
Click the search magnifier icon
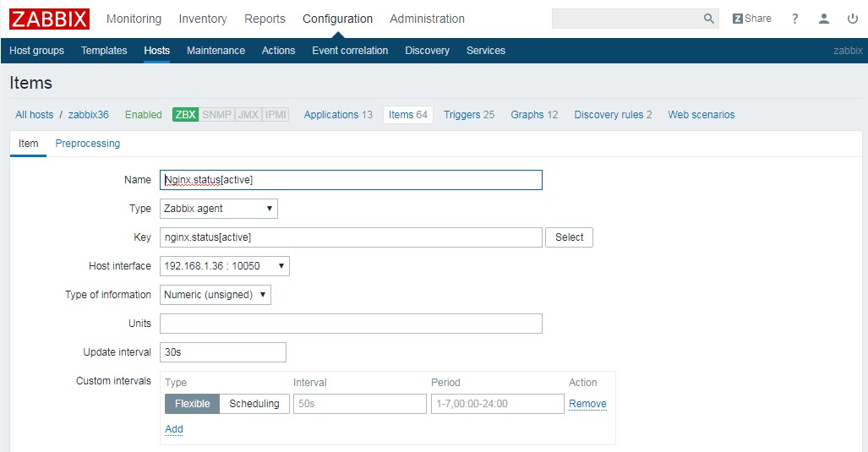tap(708, 19)
